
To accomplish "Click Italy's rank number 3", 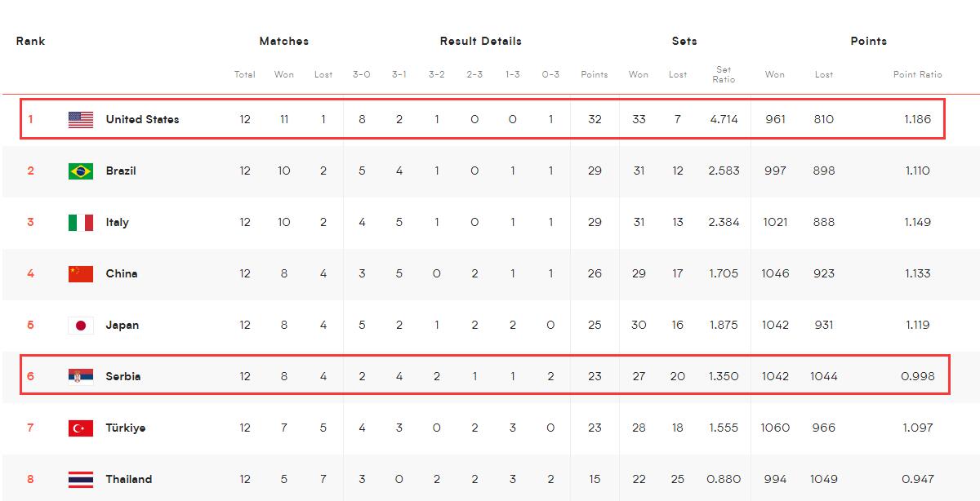I will (x=30, y=223).
